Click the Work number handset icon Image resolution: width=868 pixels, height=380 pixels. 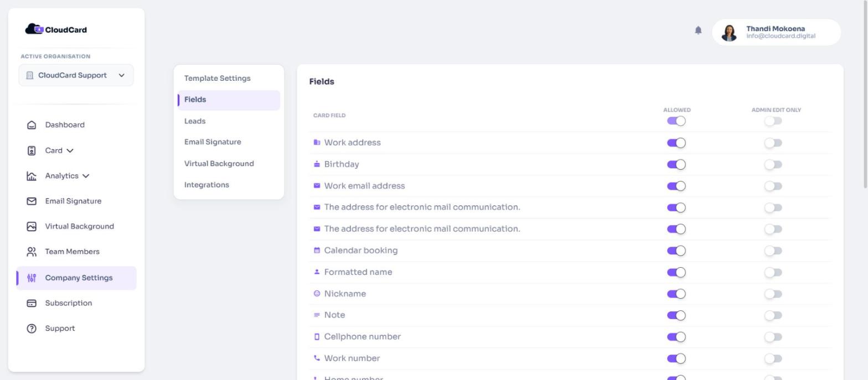(x=317, y=358)
